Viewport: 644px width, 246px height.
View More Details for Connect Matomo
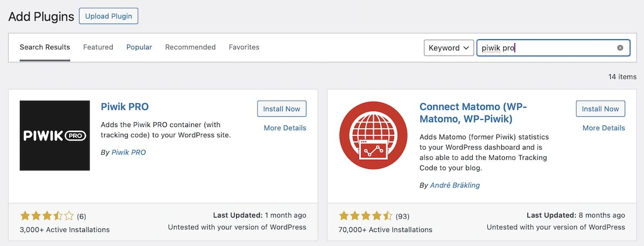coord(604,128)
